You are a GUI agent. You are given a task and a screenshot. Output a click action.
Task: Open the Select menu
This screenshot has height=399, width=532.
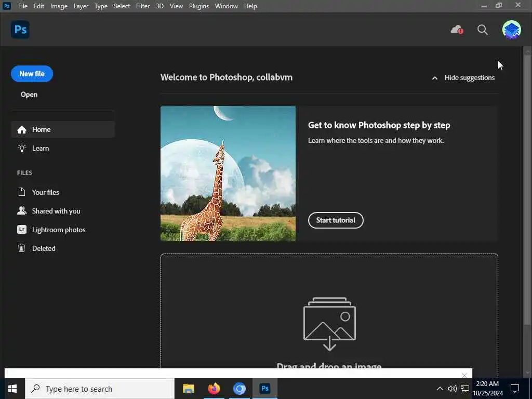pos(122,6)
